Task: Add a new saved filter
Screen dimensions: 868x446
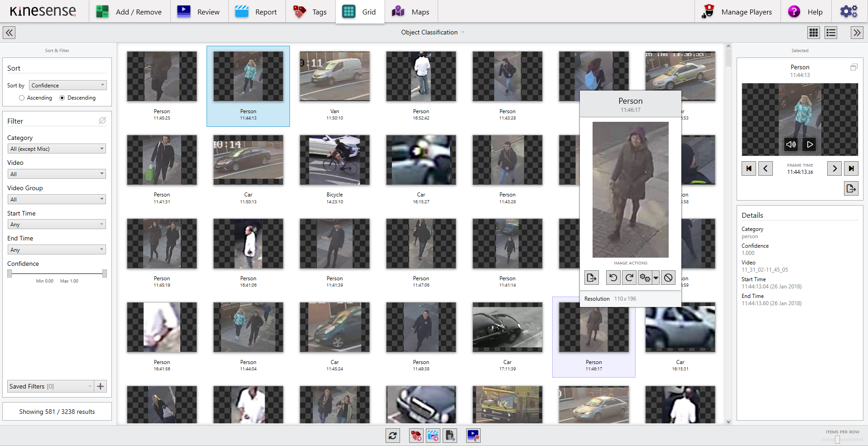Action: coord(101,386)
